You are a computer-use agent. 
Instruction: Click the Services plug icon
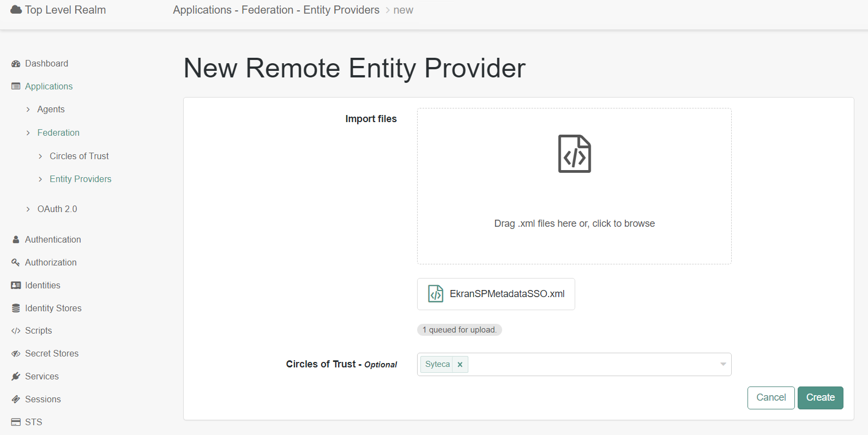(x=16, y=377)
